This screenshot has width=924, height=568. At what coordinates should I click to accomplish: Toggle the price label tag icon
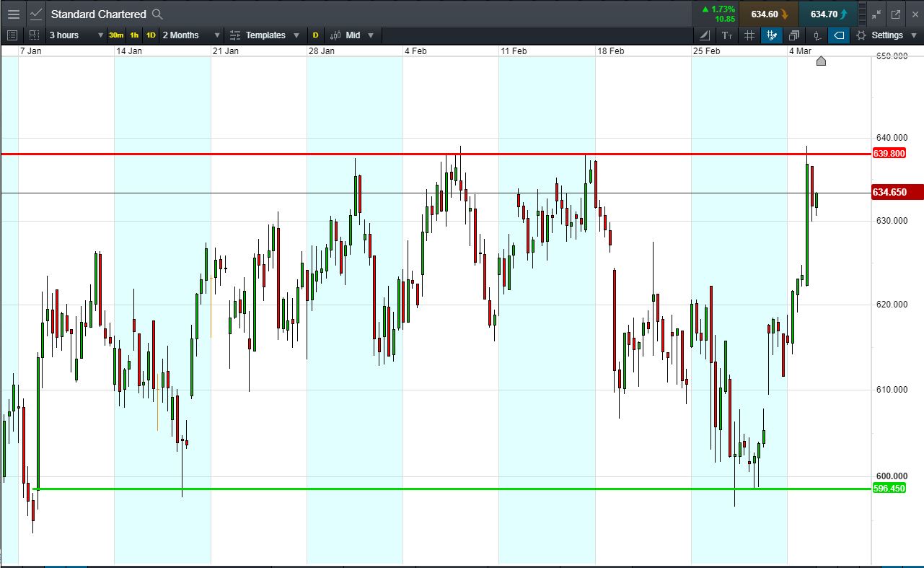point(839,35)
